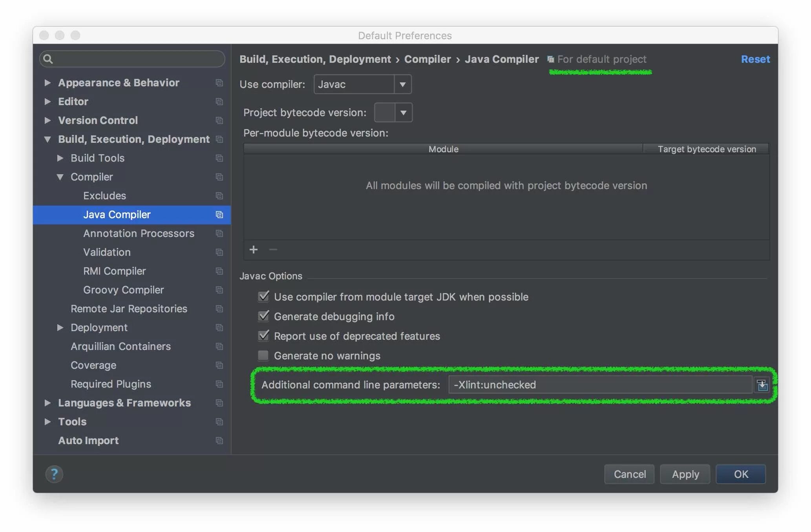Image resolution: width=811 pixels, height=532 pixels.
Task: Click the minus icon under the module table
Action: click(273, 250)
